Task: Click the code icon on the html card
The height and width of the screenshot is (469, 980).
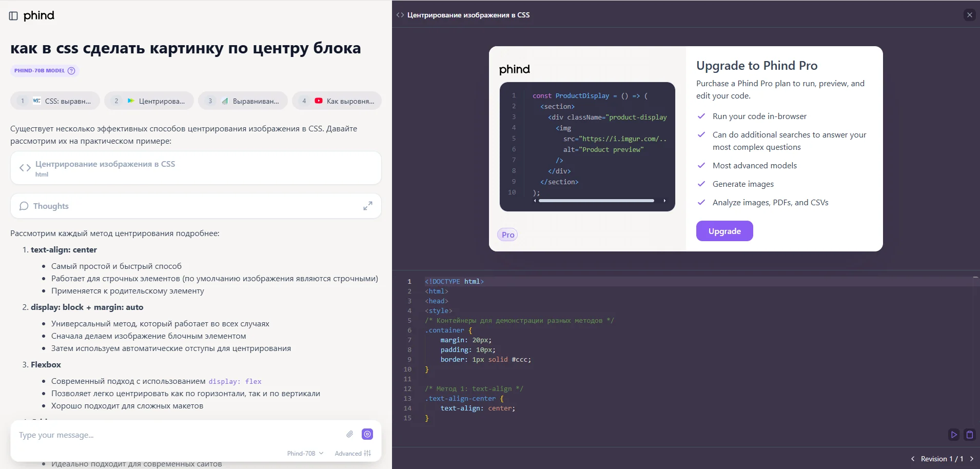Action: click(x=25, y=168)
